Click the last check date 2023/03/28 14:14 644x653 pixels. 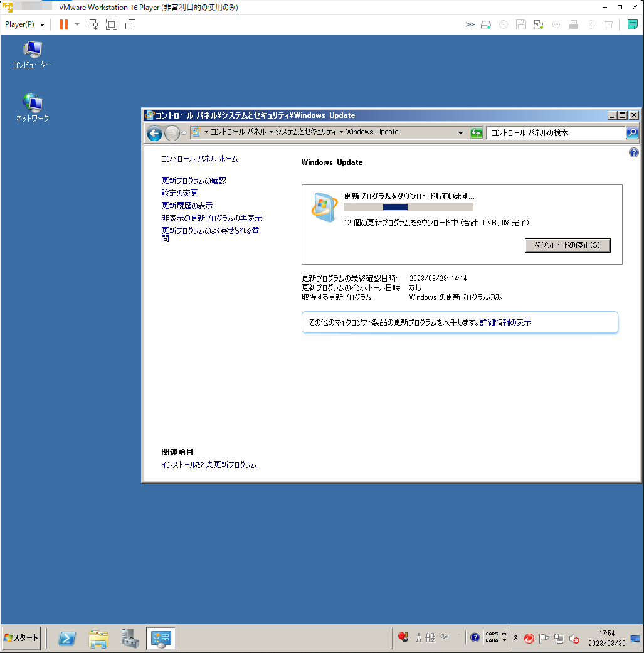click(x=438, y=278)
